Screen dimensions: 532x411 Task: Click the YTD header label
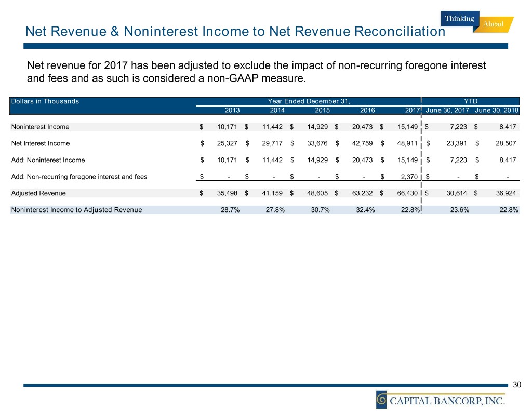(470, 101)
